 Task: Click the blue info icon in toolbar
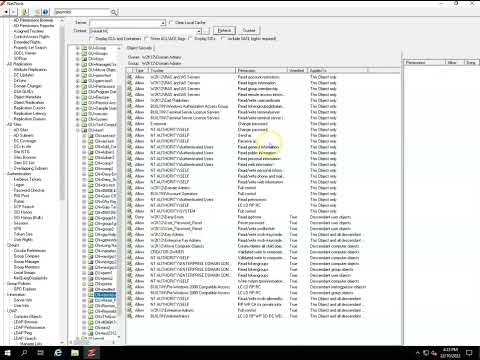pyautogui.click(x=46, y=12)
